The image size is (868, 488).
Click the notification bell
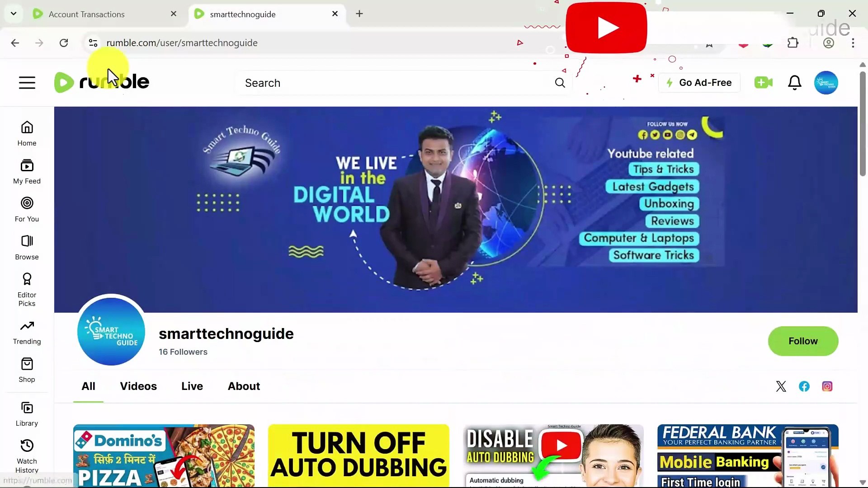pyautogui.click(x=795, y=83)
